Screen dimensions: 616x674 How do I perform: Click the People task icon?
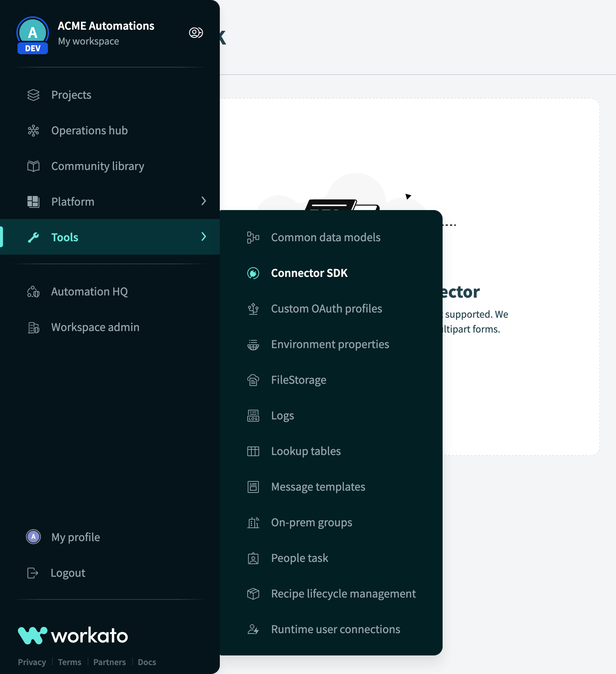tap(253, 558)
